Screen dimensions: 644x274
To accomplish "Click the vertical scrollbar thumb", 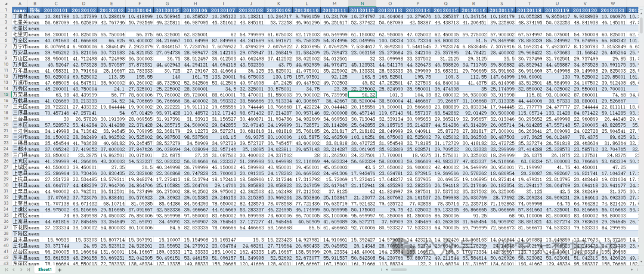I will [641, 26].
